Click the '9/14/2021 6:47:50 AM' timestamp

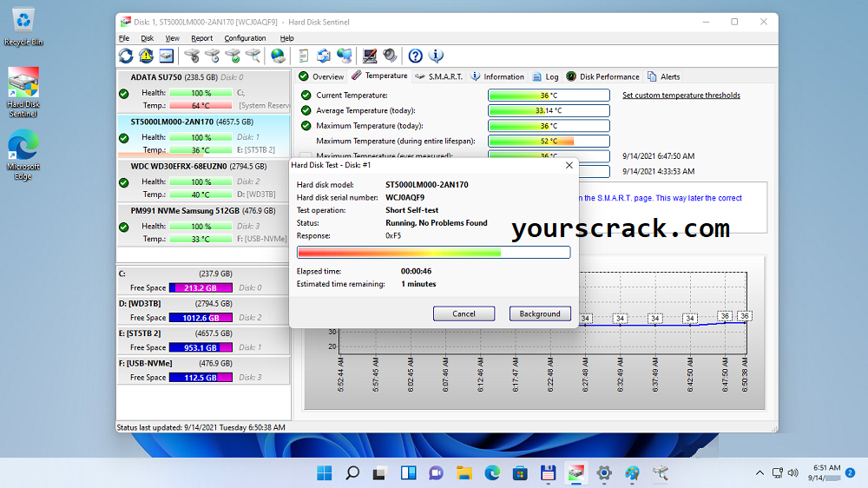(x=658, y=156)
